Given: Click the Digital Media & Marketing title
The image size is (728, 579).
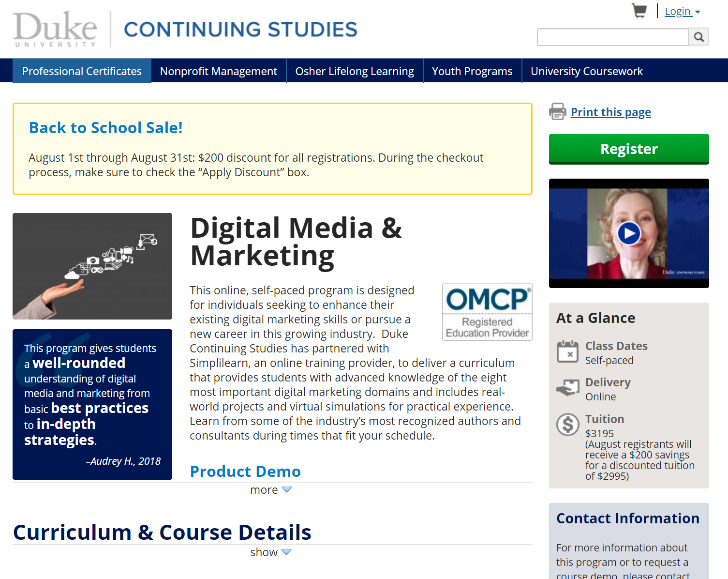Looking at the screenshot, I should 296,242.
